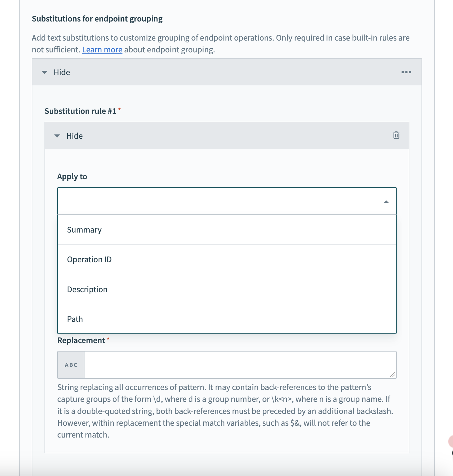The height and width of the screenshot is (476, 453).
Task: Open the Learn more link about endpoint grouping
Action: [102, 50]
